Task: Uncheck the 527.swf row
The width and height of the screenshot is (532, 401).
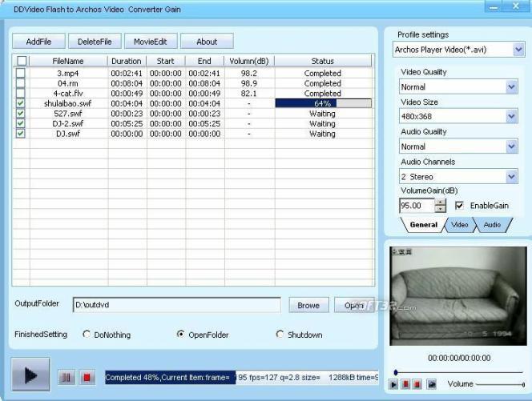Action: (21, 114)
